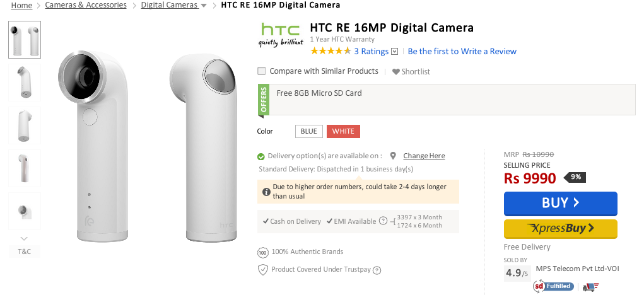Click the Shortlist heart icon
This screenshot has height=295, width=644.
tap(396, 72)
